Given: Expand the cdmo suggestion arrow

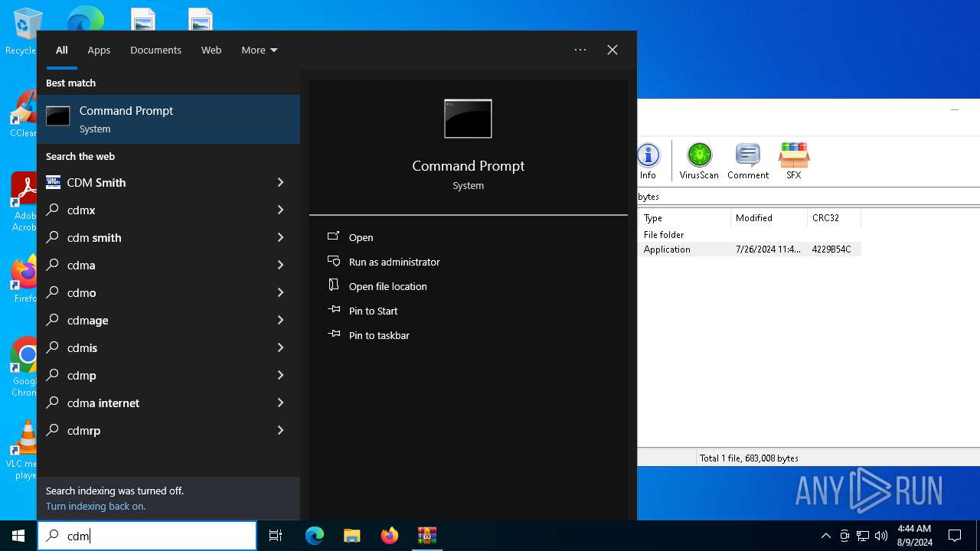Looking at the screenshot, I should [280, 292].
